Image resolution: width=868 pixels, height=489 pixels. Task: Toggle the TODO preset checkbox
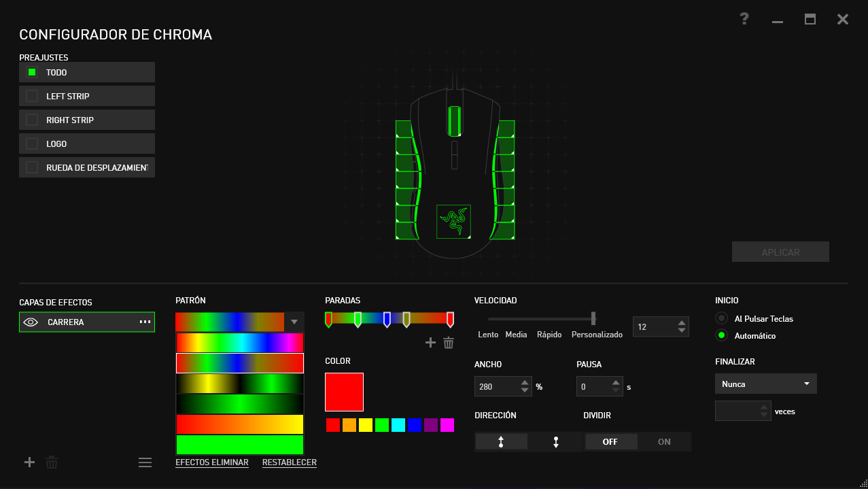(x=32, y=72)
